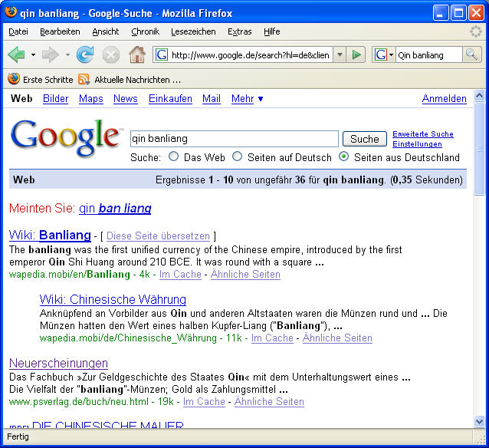Click the Google favicon in the address bar
This screenshot has width=489, height=448.
[x=162, y=55]
